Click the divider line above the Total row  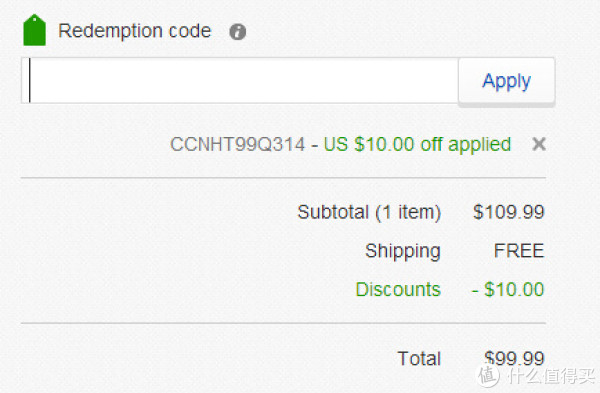point(283,323)
